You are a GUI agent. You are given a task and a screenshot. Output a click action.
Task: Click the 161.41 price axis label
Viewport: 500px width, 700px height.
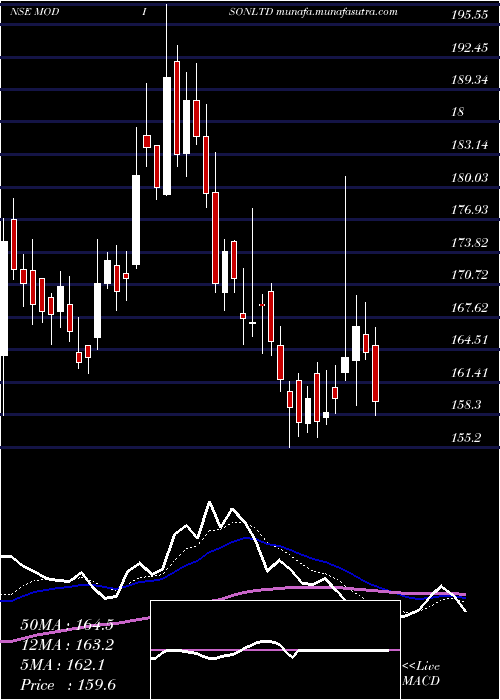point(469,373)
